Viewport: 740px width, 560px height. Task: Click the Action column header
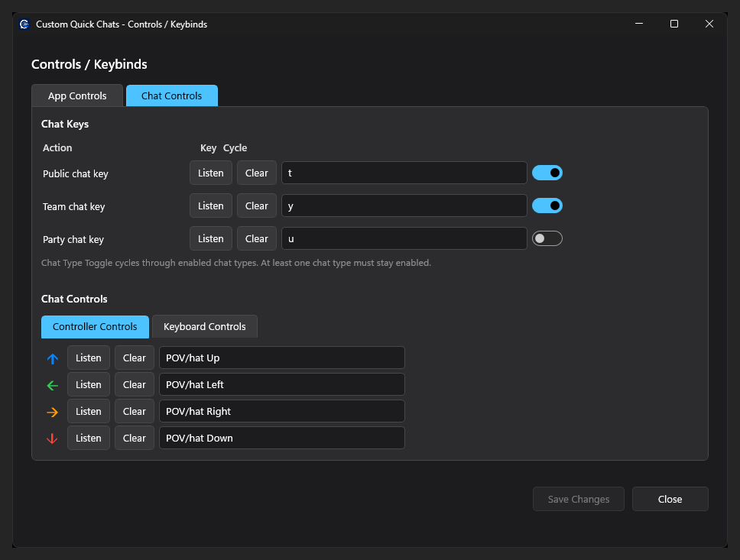coord(57,147)
